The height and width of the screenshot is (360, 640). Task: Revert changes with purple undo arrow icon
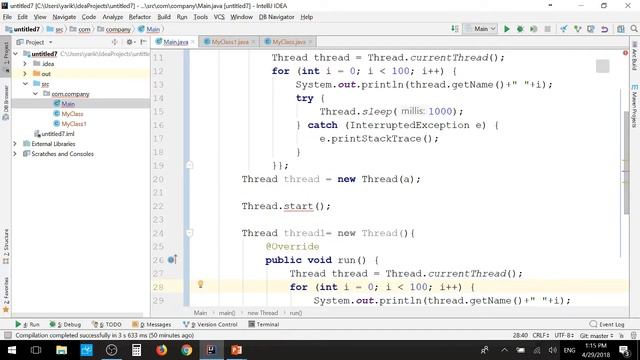[604, 29]
